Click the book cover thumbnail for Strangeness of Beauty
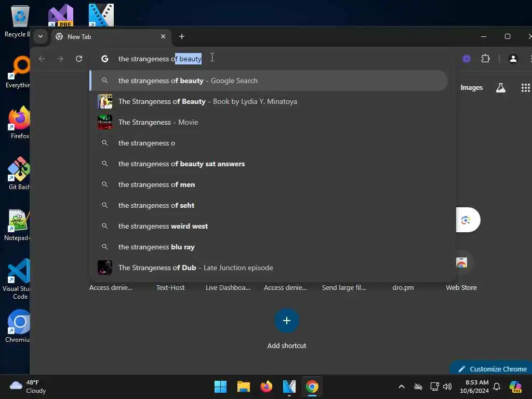The image size is (532, 399). (x=105, y=101)
